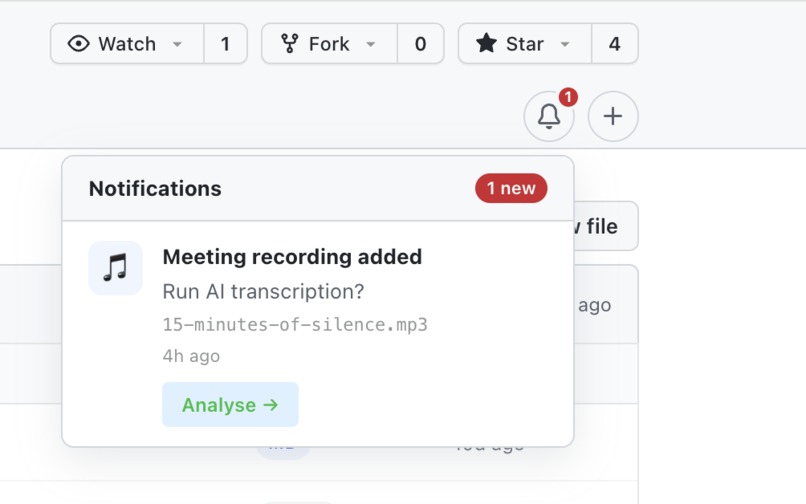The height and width of the screenshot is (504, 806).
Task: View the forks count of 0
Action: point(420,44)
